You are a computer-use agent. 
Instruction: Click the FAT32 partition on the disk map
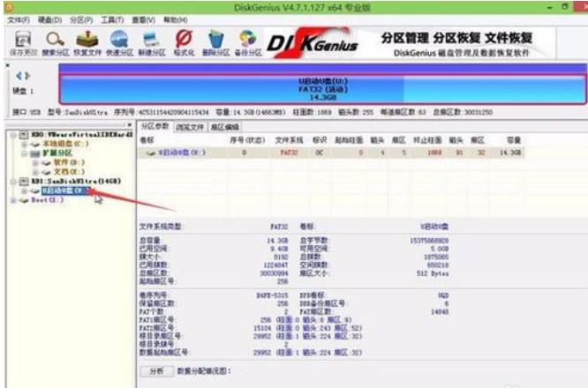(322, 89)
